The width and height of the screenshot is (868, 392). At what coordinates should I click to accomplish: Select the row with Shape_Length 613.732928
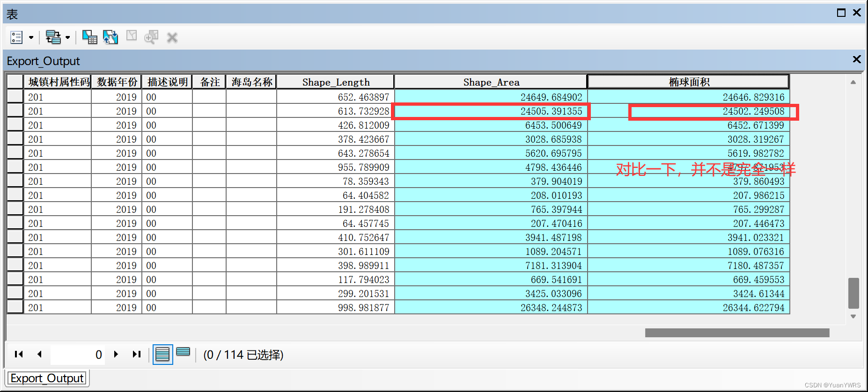[x=15, y=111]
